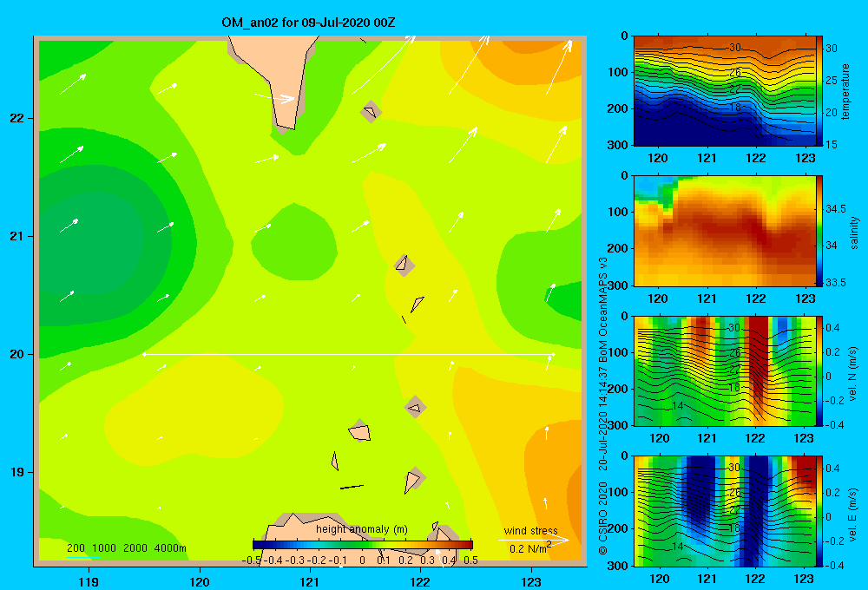Click the 'temperature' axis label
868x590 pixels.
(845, 91)
